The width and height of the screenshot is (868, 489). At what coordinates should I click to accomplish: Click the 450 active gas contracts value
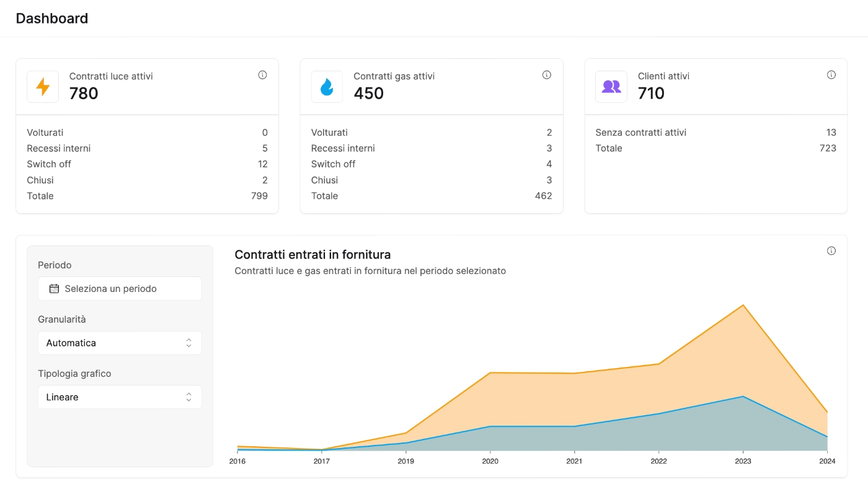pyautogui.click(x=369, y=94)
